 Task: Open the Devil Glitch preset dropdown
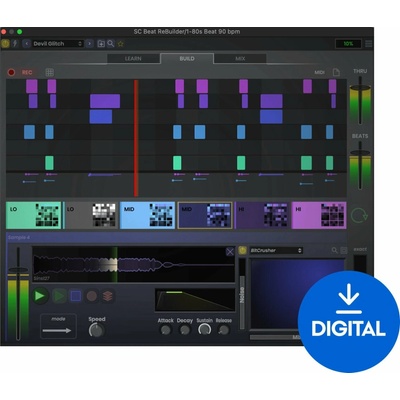(x=57, y=44)
